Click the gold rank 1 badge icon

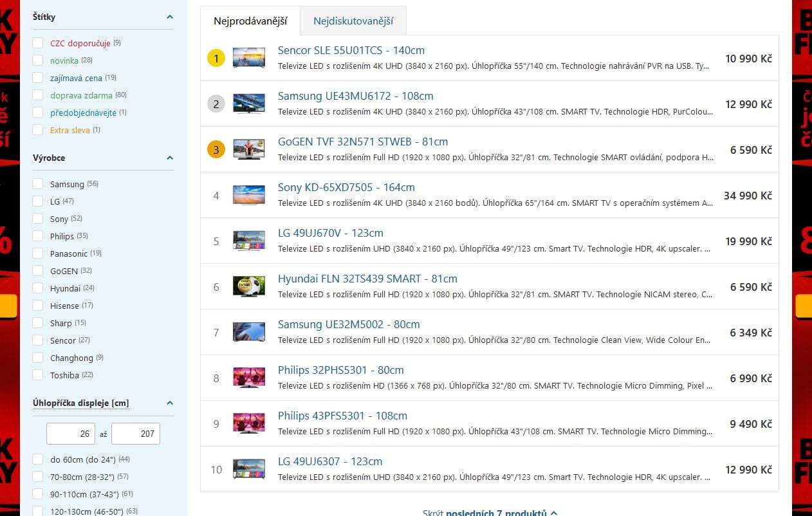pos(216,59)
